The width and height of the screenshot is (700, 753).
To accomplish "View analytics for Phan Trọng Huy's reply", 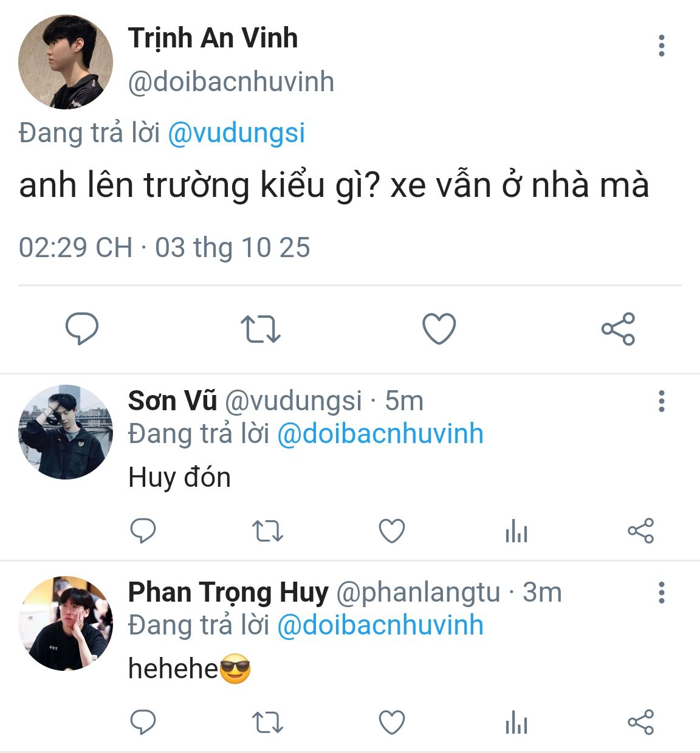I will point(516,723).
